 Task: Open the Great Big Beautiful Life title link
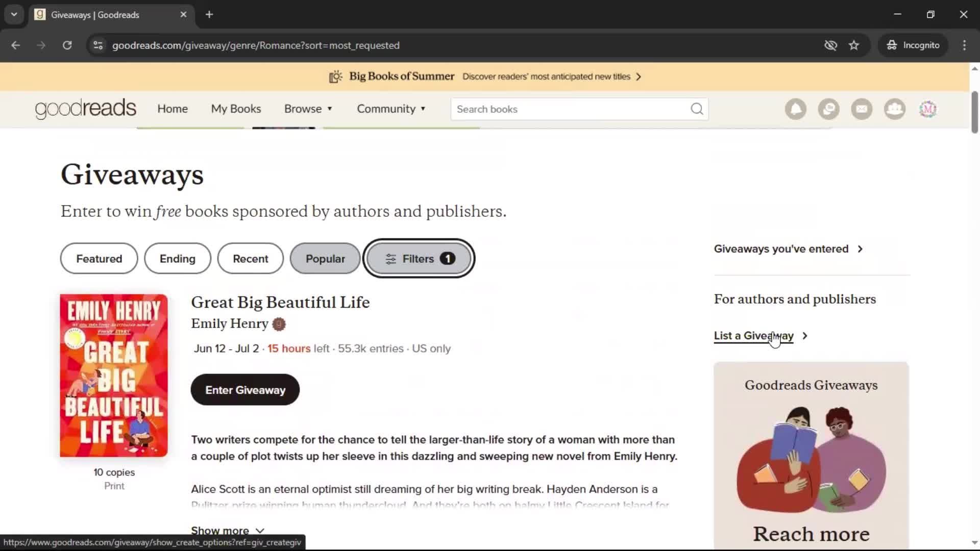280,302
